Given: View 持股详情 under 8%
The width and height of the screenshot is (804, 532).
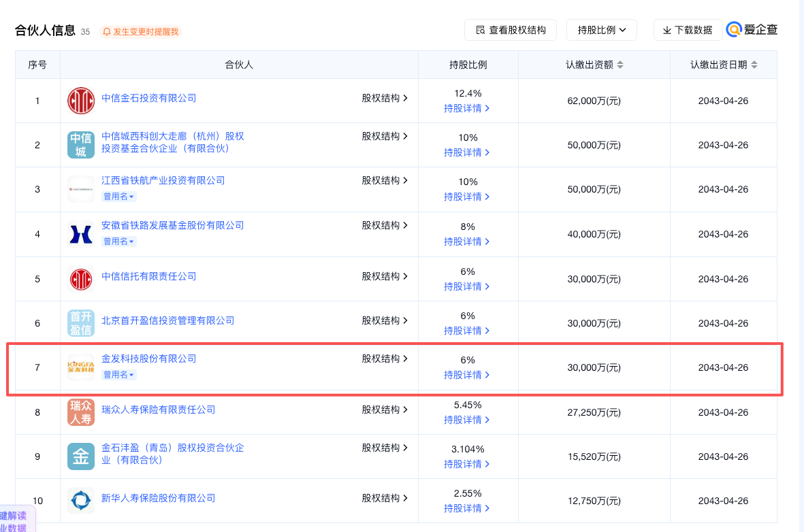Looking at the screenshot, I should (x=466, y=242).
